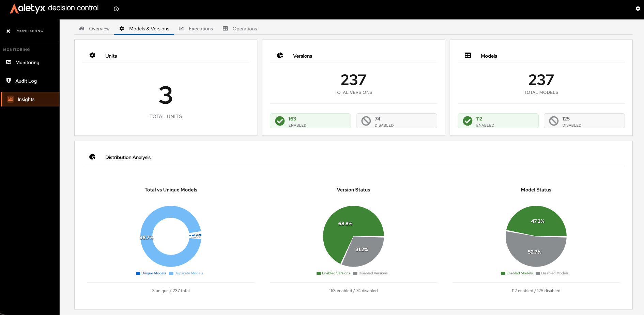Image resolution: width=644 pixels, height=315 pixels.
Task: Click the Version Status chart title
Action: pos(353,190)
